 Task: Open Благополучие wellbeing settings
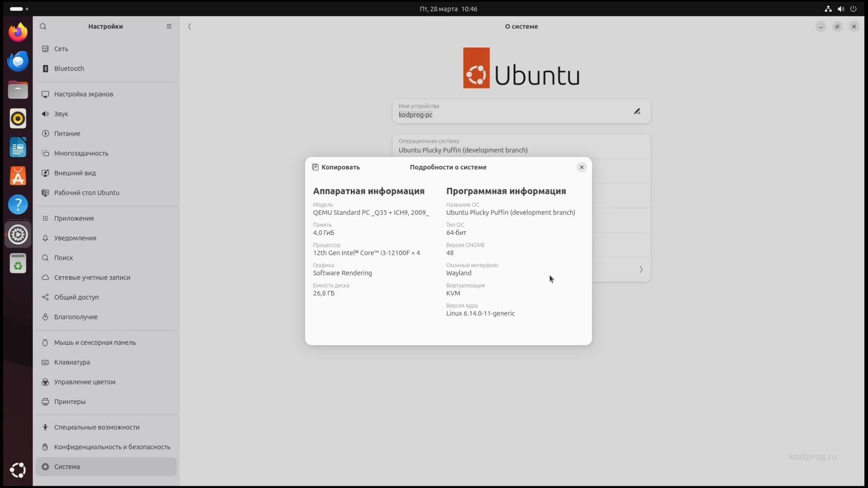(x=106, y=317)
